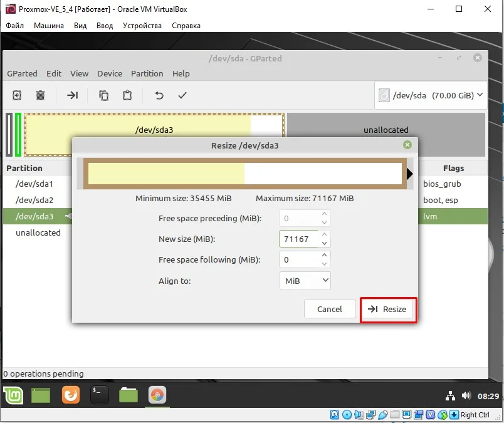
Task: Click the Undo last operation icon
Action: [159, 95]
